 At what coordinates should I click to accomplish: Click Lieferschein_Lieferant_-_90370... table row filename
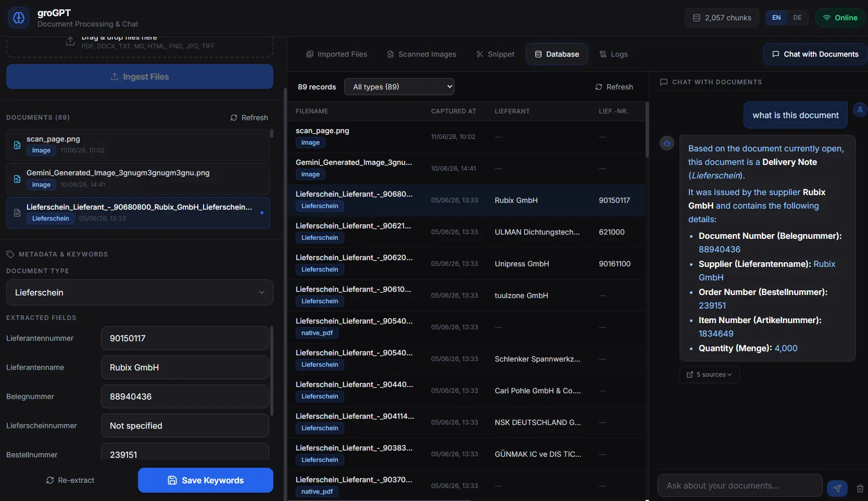coord(354,480)
